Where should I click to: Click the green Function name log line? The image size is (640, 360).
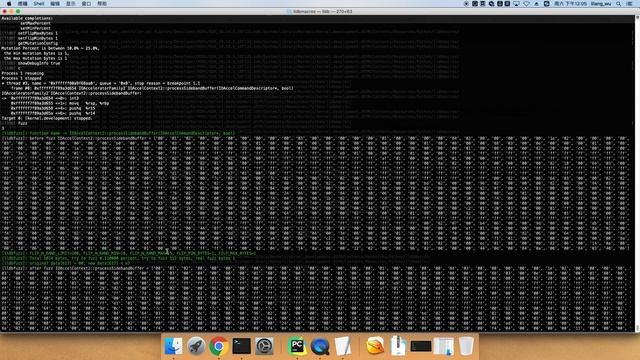(118, 133)
